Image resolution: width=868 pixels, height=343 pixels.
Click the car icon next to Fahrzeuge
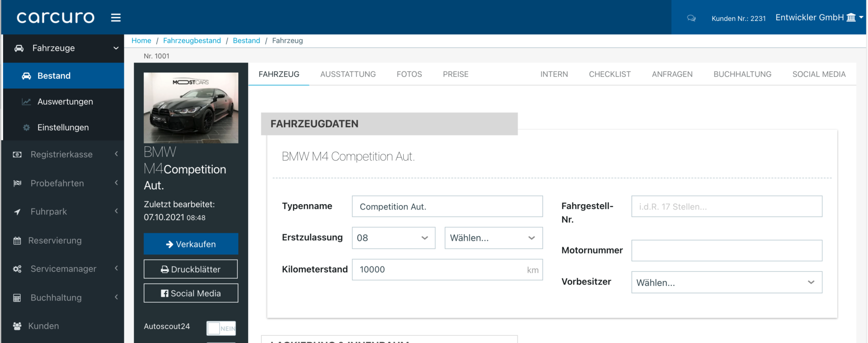(19, 48)
